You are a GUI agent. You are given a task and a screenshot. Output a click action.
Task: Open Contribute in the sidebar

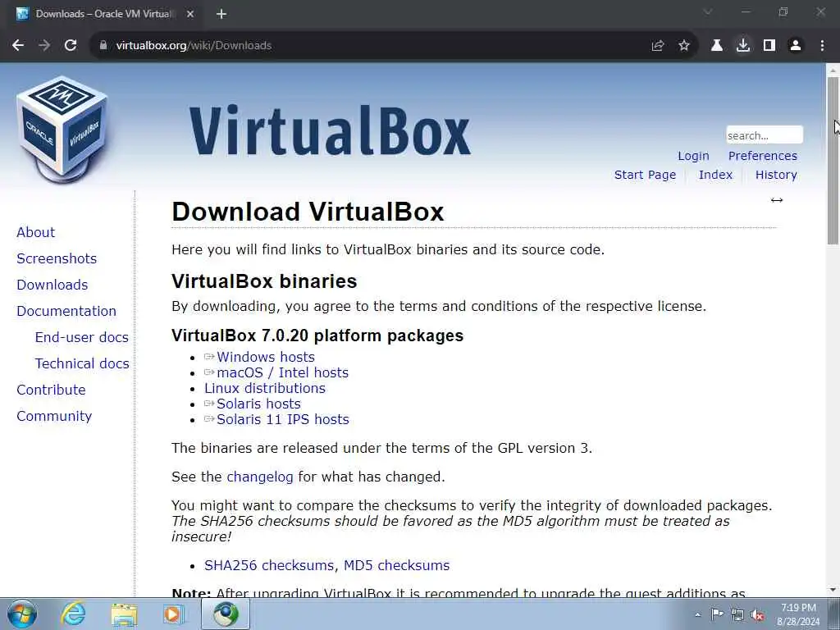point(51,390)
